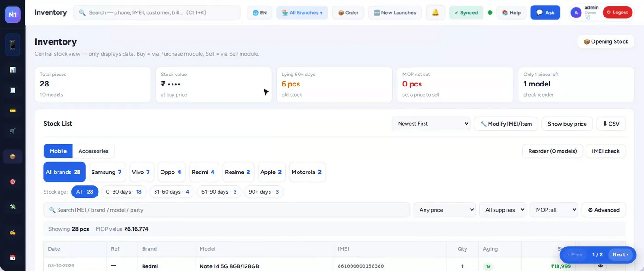Open the Newest First sort dropdown
644x271 pixels.
click(x=431, y=124)
